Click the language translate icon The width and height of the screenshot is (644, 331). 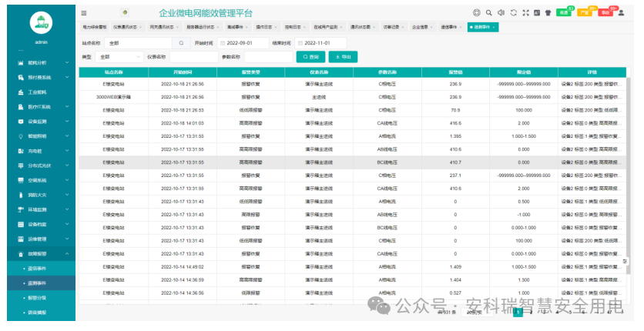(x=537, y=13)
